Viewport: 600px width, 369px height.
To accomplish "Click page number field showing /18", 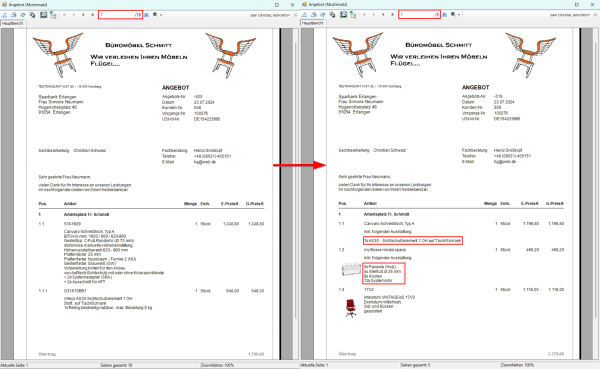I will pyautogui.click(x=120, y=15).
